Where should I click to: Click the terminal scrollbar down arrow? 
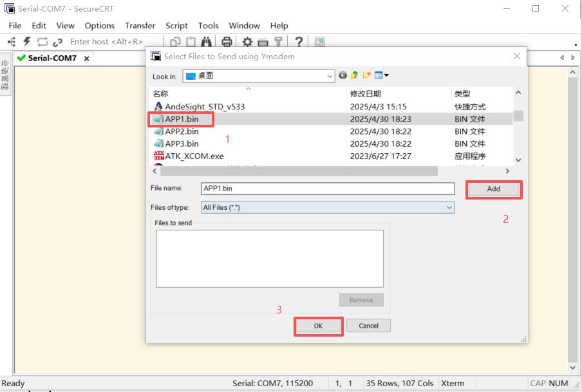tap(573, 368)
